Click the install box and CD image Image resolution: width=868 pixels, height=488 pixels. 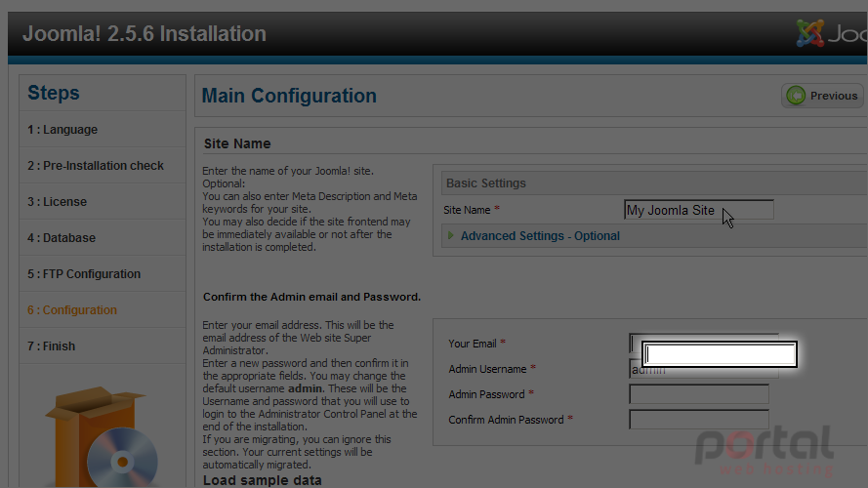pyautogui.click(x=102, y=437)
